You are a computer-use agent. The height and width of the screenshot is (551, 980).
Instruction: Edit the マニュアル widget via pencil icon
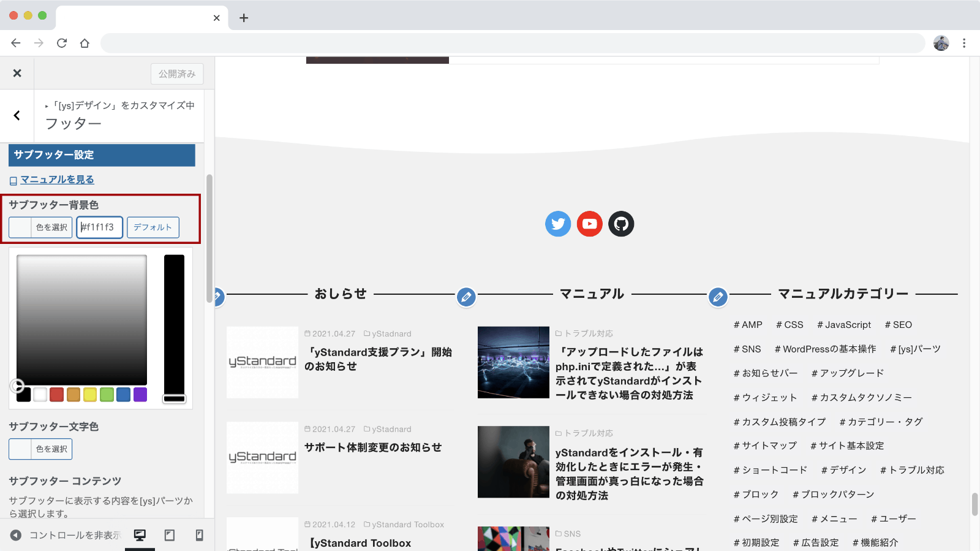tap(466, 297)
